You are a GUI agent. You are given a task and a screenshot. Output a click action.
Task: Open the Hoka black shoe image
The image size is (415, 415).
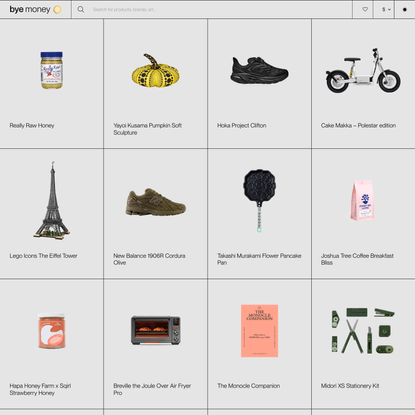pyautogui.click(x=259, y=70)
